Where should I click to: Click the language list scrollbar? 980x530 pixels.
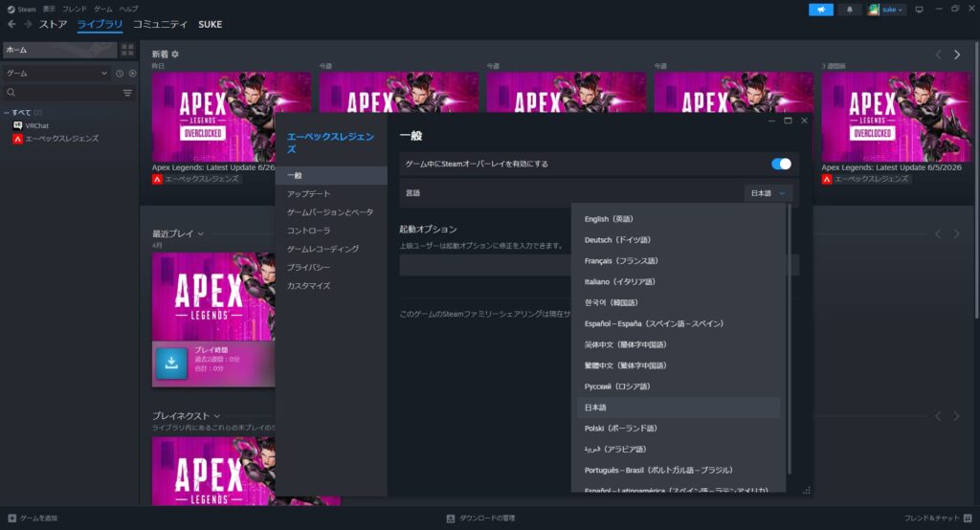[x=789, y=340]
